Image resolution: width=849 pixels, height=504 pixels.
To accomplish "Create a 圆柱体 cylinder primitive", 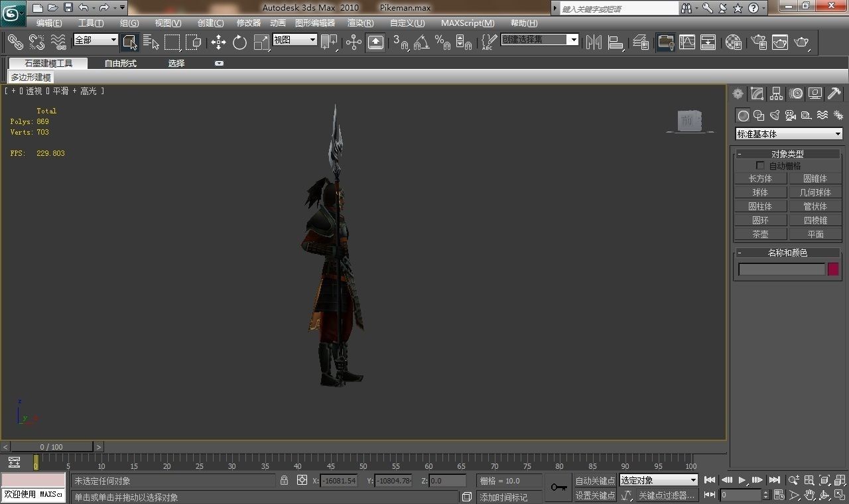I will point(760,206).
